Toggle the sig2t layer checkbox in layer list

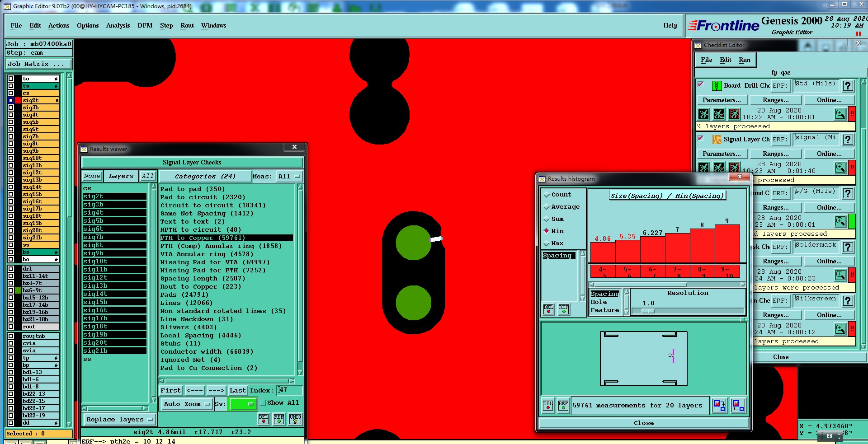pos(11,100)
